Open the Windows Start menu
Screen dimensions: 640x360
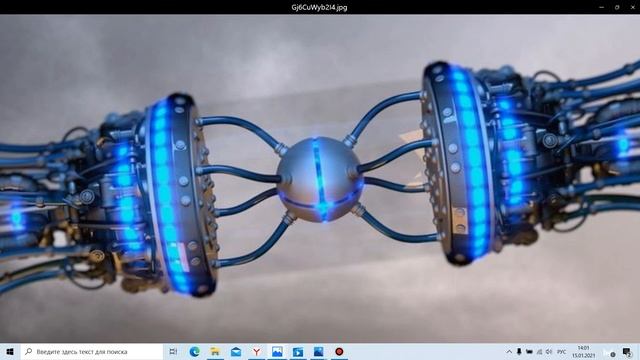(x=10, y=351)
